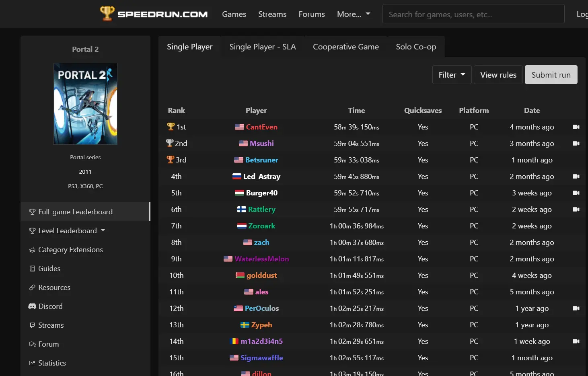Open the Filter dropdown

[451, 74]
